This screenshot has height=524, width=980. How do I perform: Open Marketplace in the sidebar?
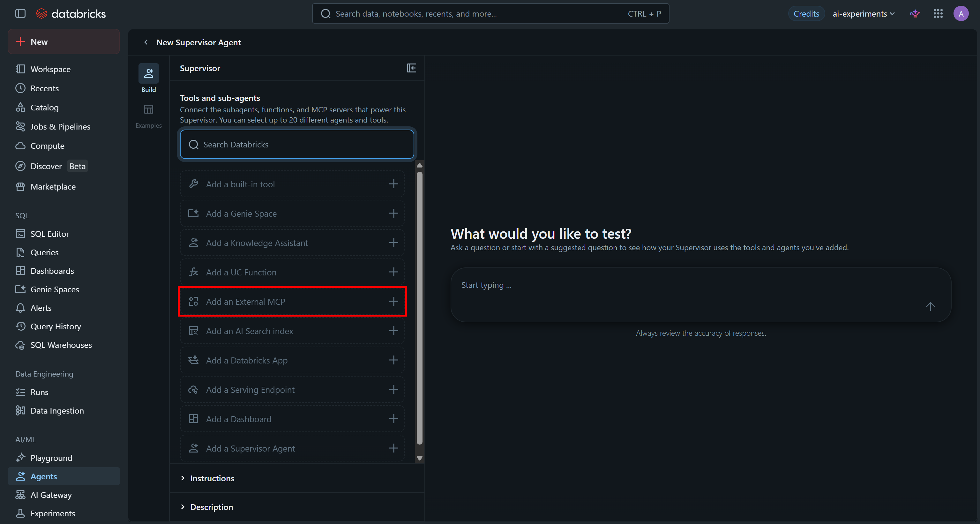pyautogui.click(x=64, y=186)
